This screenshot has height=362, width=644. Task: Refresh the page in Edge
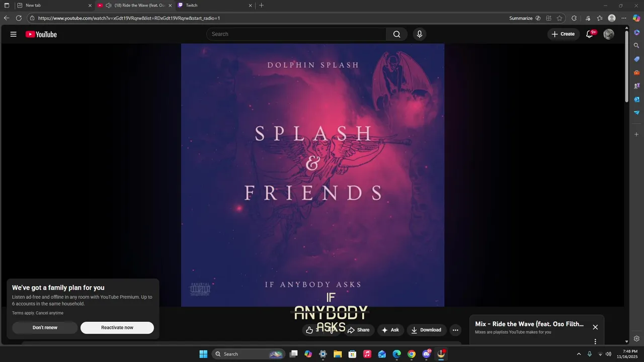(x=19, y=18)
